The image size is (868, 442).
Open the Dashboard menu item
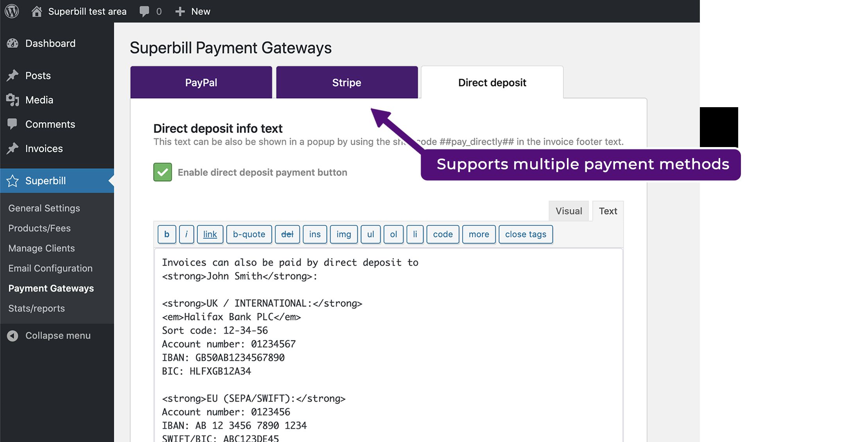coord(57,43)
